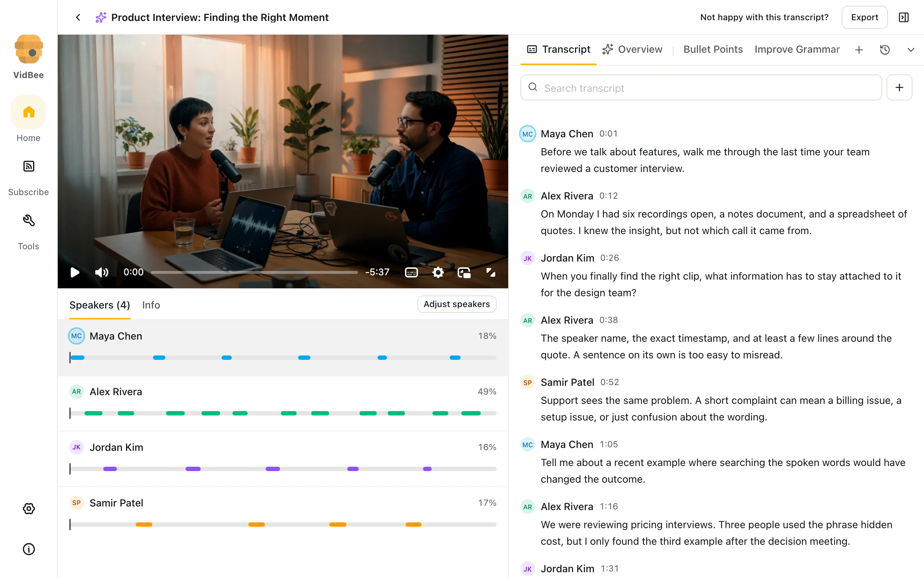Jump to Alex Rivera's 1:16 timestamp
The image size is (924, 578).
click(609, 506)
